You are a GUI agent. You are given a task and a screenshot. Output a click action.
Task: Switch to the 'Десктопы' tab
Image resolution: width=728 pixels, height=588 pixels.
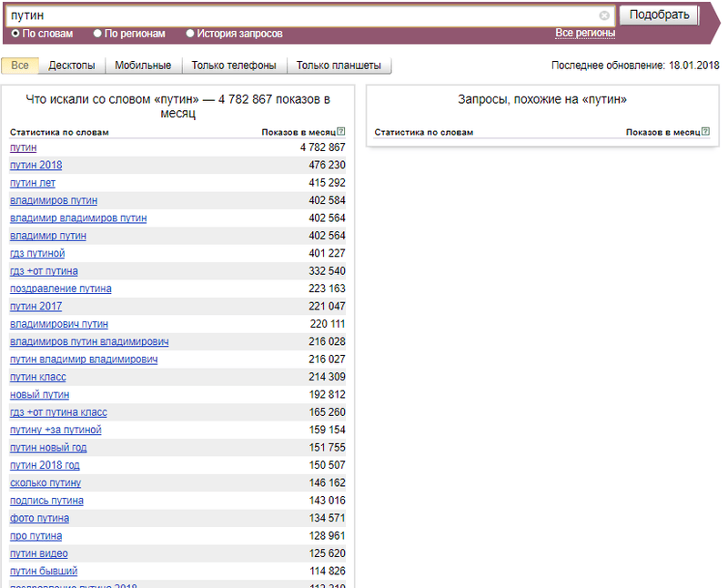(72, 66)
